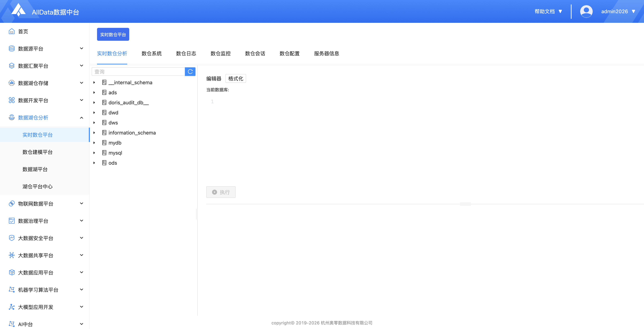644x329 pixels.
Task: Select the doris_audit_db__ database label
Action: point(129,103)
